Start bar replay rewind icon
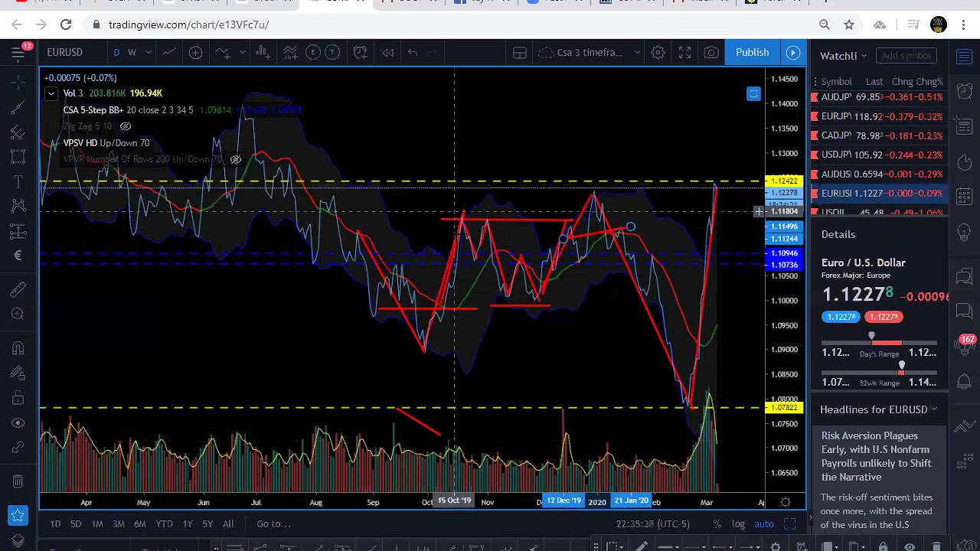 pos(388,52)
